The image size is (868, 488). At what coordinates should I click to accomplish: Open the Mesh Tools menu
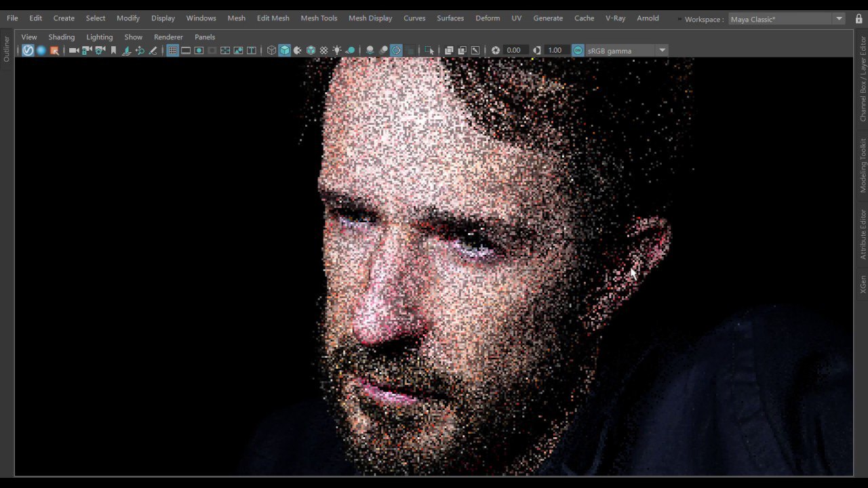[319, 18]
